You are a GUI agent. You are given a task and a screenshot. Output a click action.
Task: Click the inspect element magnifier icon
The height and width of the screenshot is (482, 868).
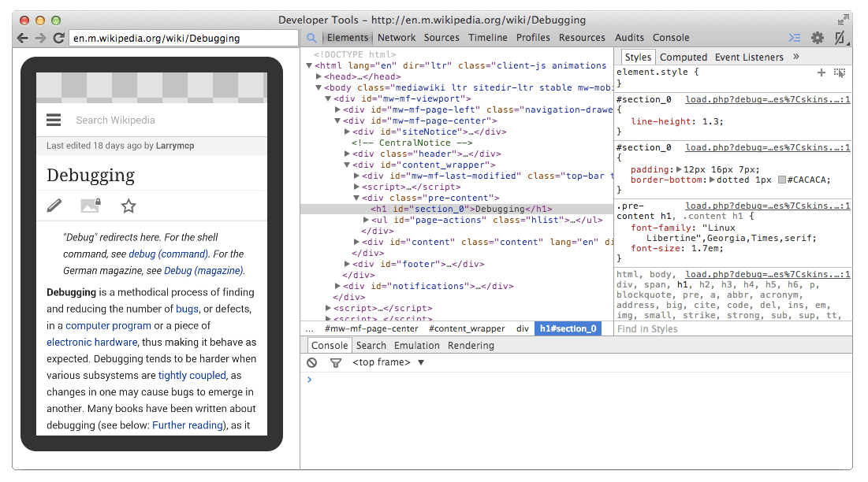pos(311,38)
